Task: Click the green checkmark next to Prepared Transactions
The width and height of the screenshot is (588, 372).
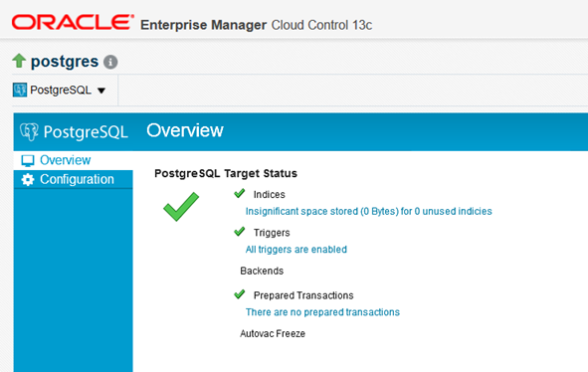Action: coord(239,294)
